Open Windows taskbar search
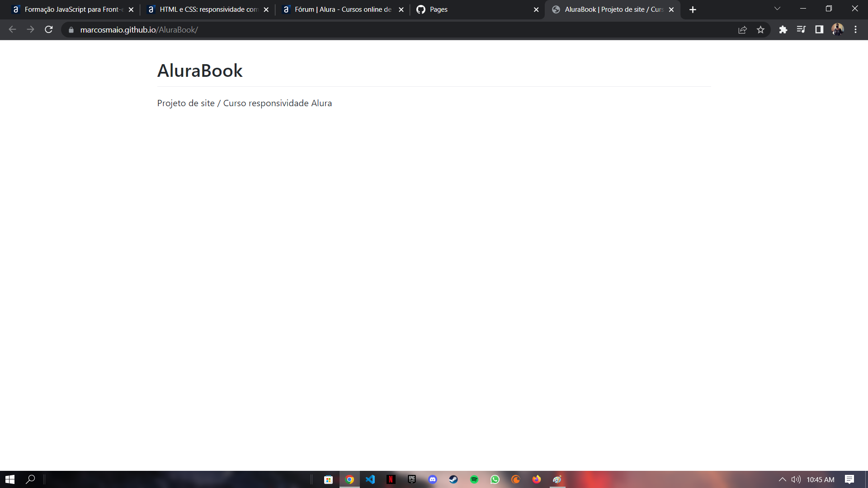868x488 pixels. [30, 479]
